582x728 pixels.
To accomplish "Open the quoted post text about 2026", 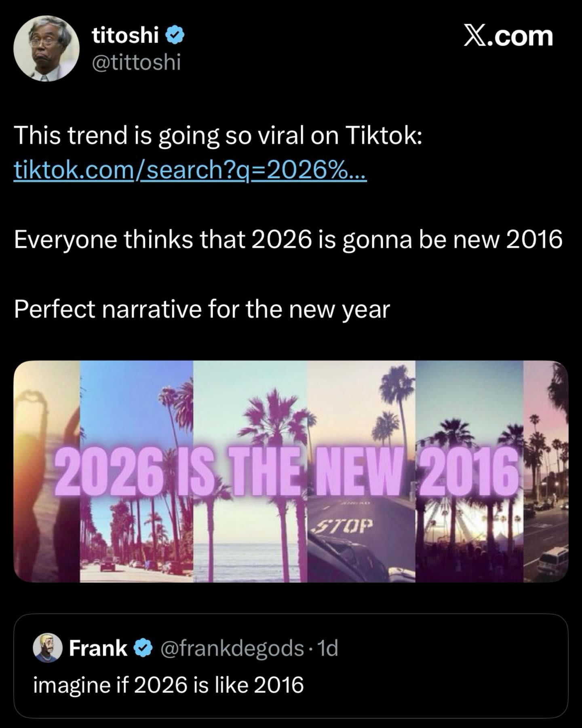I will [x=168, y=685].
